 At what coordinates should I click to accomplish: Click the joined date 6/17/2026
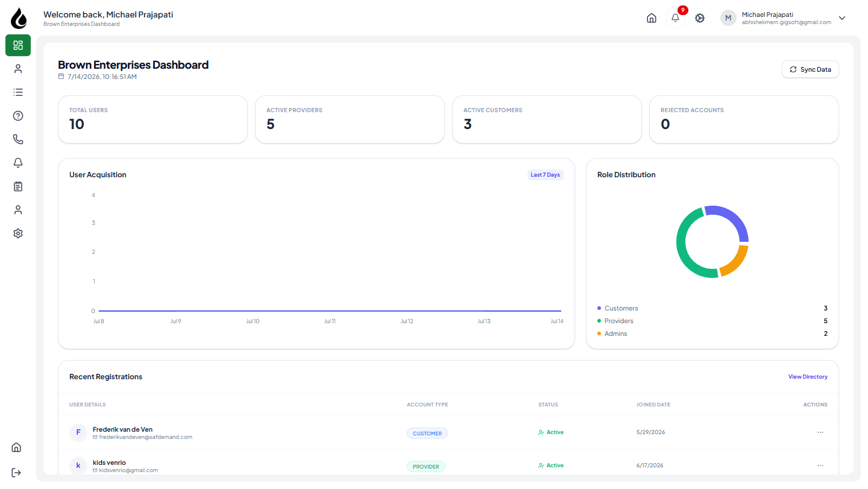(x=650, y=465)
